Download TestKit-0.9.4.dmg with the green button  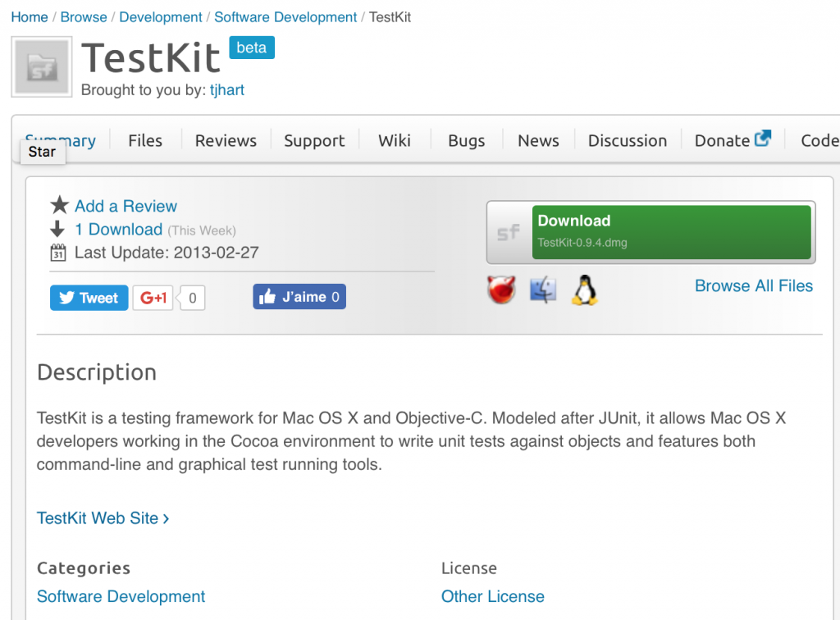coord(671,232)
